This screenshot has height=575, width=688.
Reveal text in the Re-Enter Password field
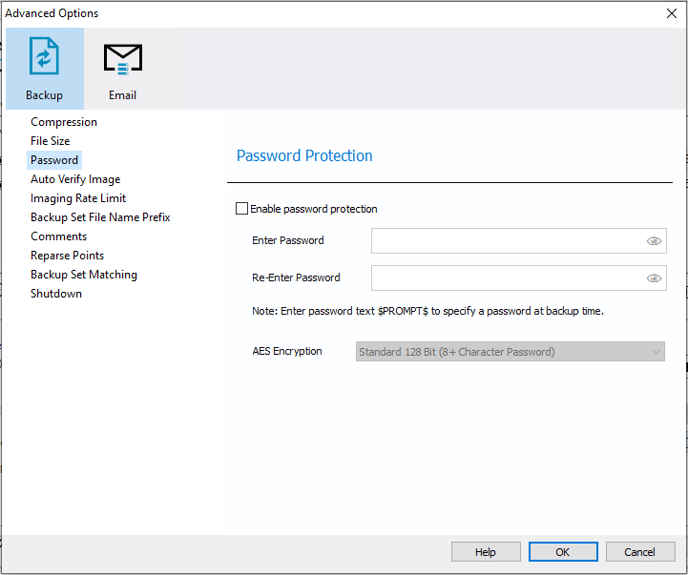point(654,278)
